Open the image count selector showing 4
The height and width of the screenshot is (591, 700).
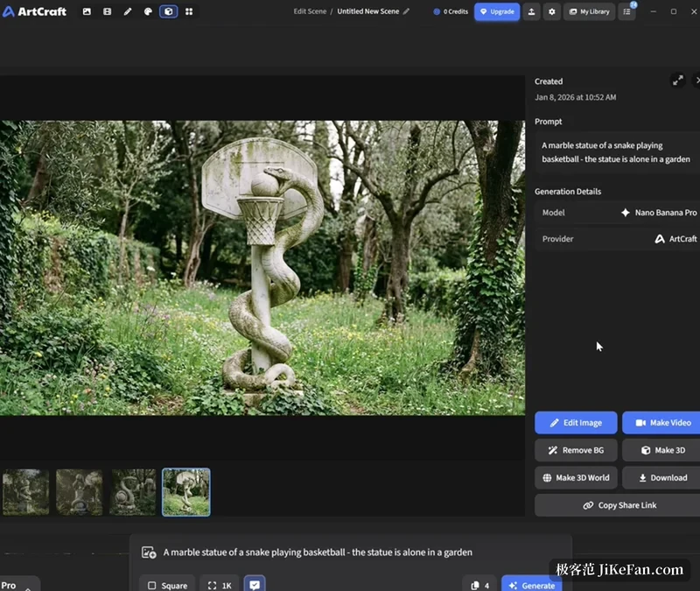click(479, 585)
